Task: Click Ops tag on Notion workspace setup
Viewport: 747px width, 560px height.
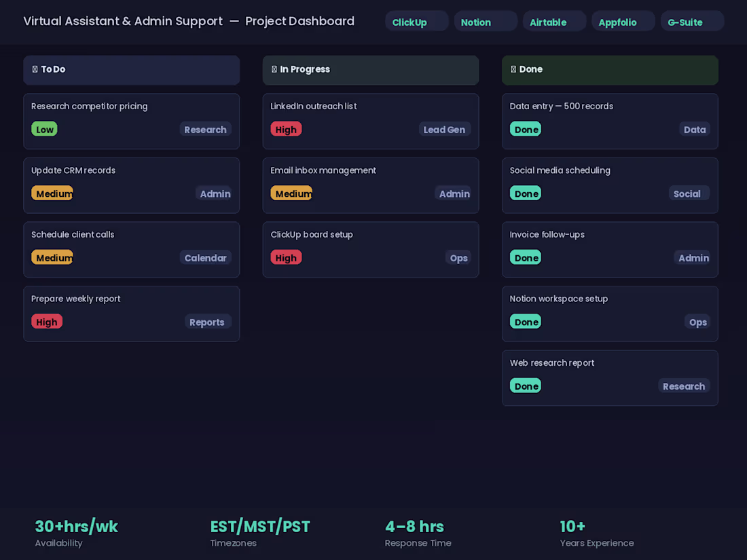Action: [697, 322]
